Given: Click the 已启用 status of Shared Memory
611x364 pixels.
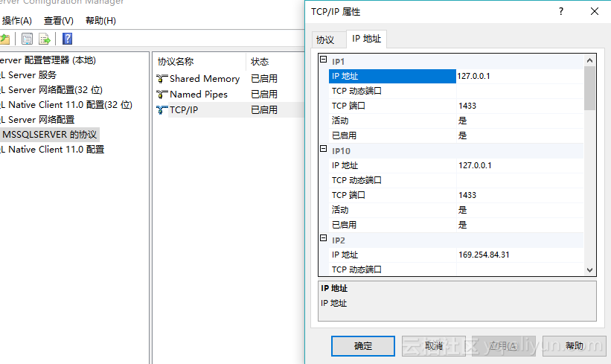Looking at the screenshot, I should (264, 79).
